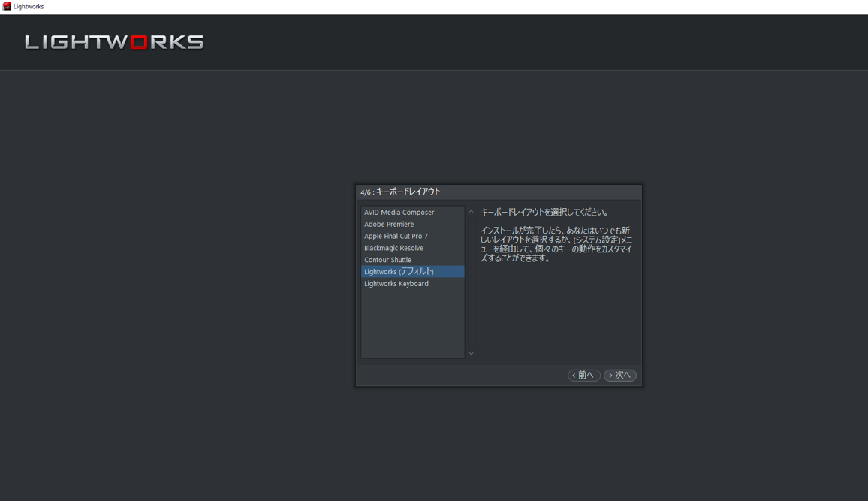Select AVID Media Composer keyboard layout
The height and width of the screenshot is (501, 868).
[x=412, y=212]
